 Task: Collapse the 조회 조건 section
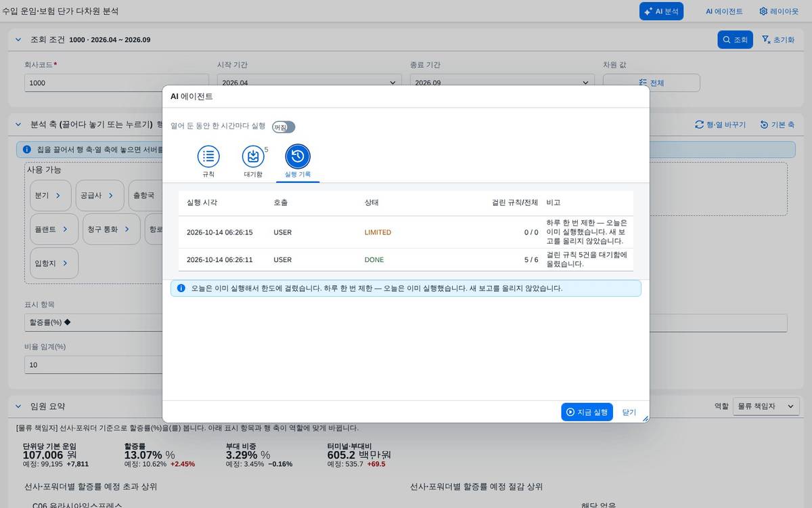[x=18, y=39]
